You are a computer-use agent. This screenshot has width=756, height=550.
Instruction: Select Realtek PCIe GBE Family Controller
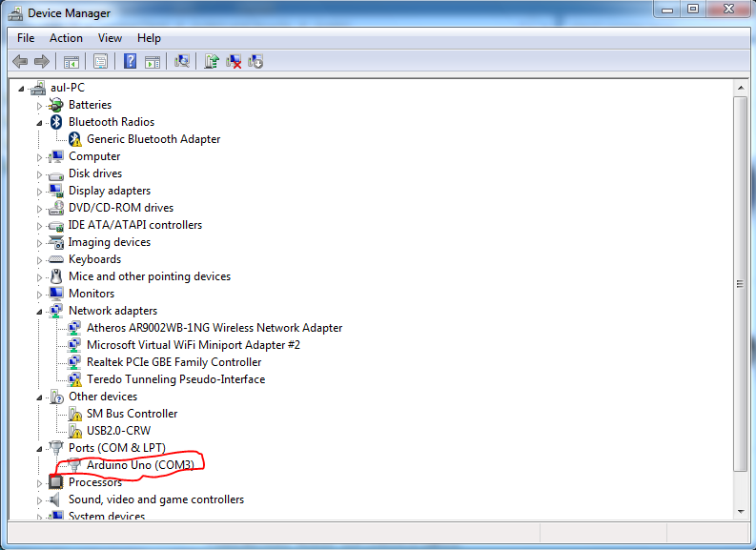(x=174, y=362)
